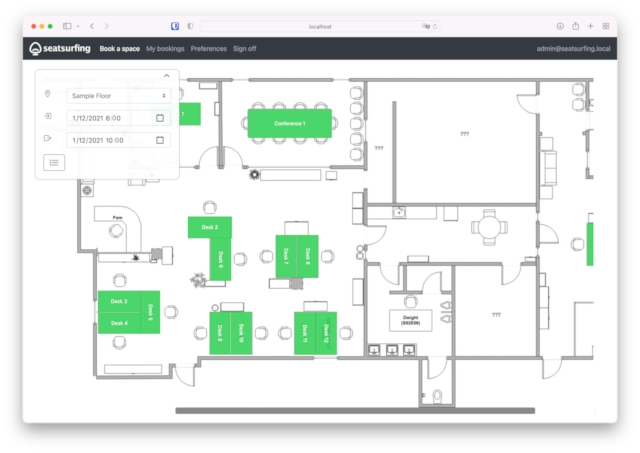This screenshot has width=640, height=453.
Task: Pick Desk 11 on the map
Action: pos(304,333)
